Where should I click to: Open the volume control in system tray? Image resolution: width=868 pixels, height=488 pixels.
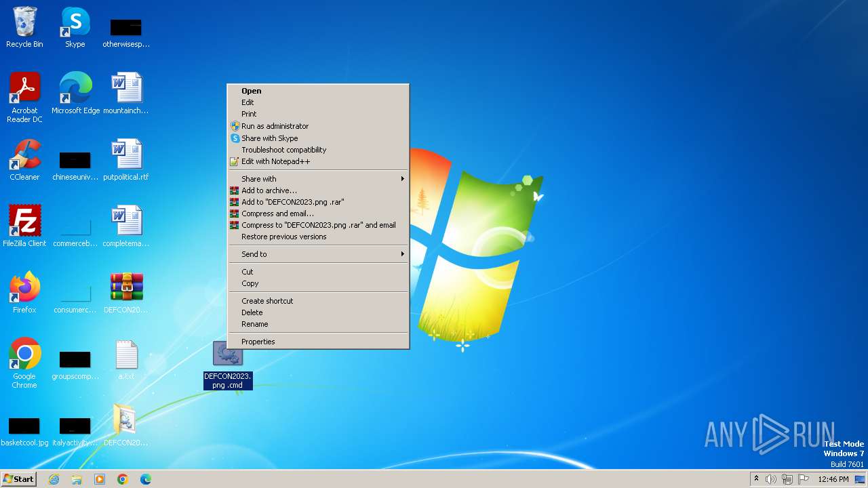[x=771, y=479]
